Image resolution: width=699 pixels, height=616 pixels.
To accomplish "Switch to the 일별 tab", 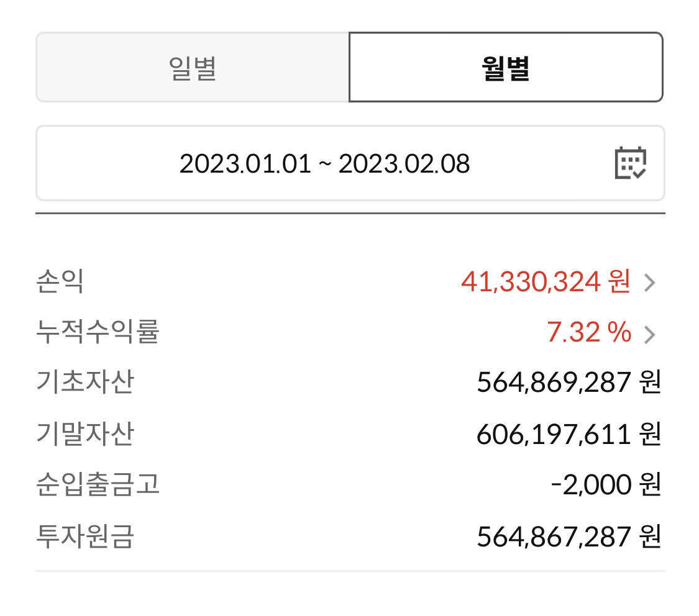I will 193,68.
